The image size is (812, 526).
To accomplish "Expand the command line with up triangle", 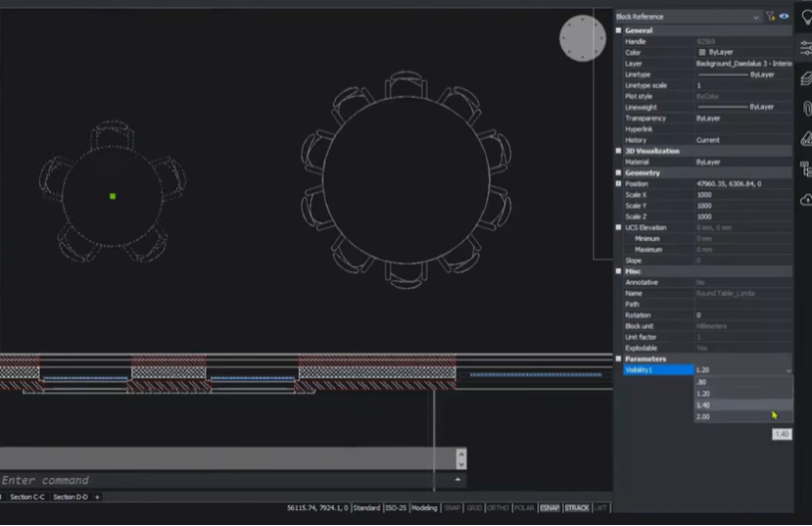I will (x=457, y=479).
